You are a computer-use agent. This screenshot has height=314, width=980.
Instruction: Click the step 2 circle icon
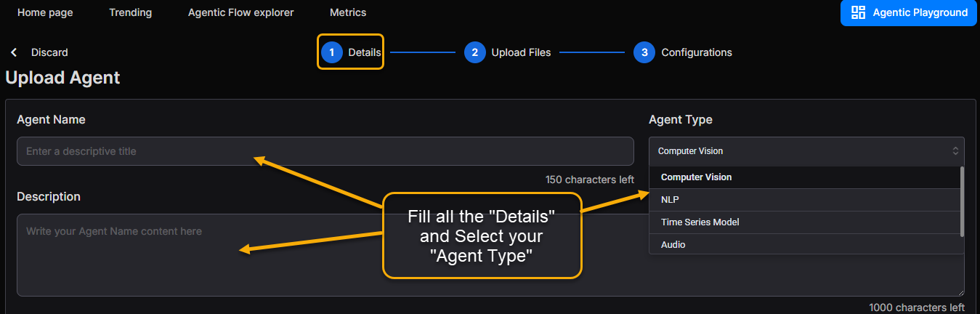pos(474,52)
